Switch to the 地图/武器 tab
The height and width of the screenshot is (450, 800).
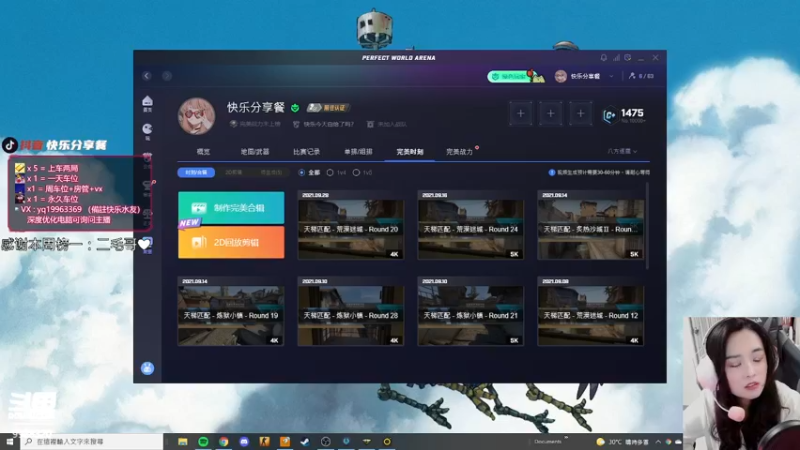click(255, 152)
